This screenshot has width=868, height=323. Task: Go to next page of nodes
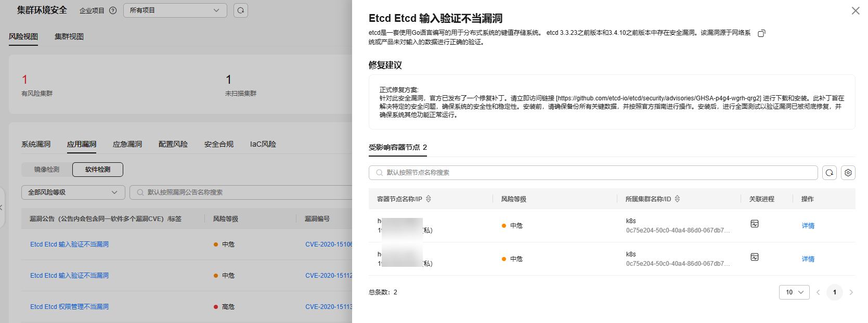point(851,292)
